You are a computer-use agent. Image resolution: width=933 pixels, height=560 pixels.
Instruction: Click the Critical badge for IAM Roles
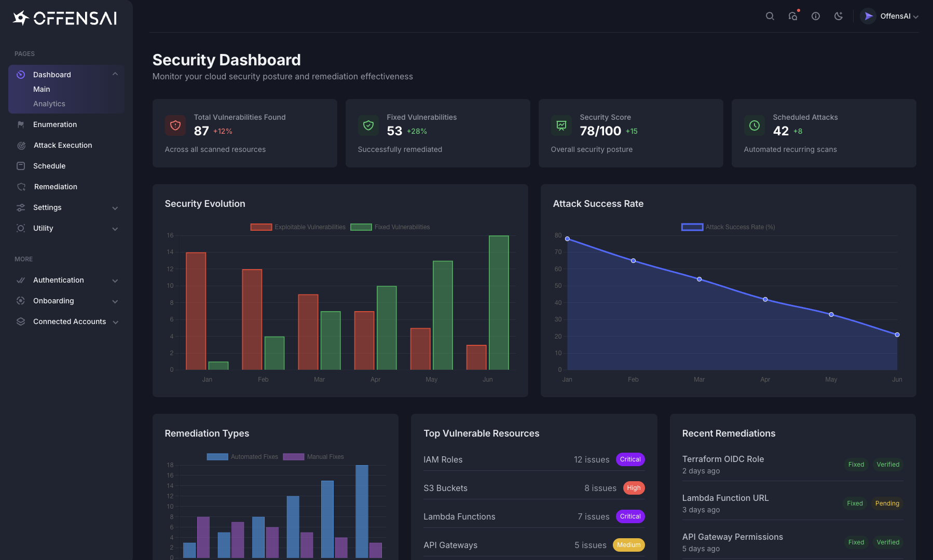tap(630, 459)
